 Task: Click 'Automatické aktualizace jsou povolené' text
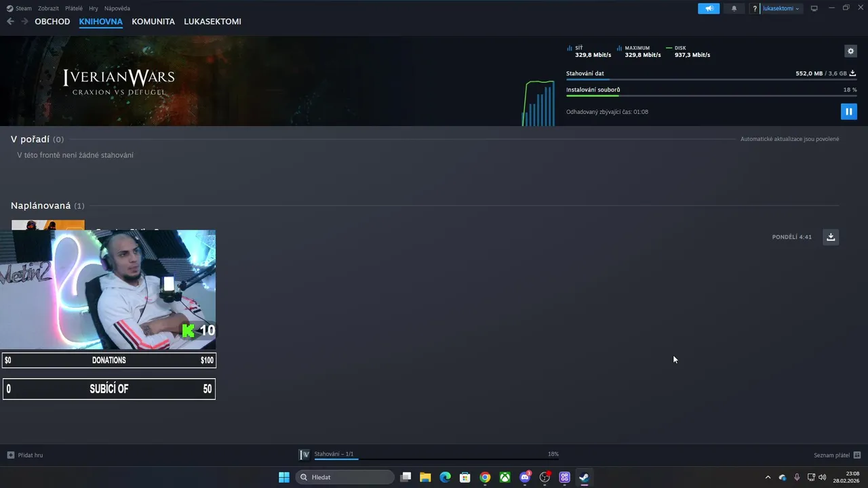(789, 139)
